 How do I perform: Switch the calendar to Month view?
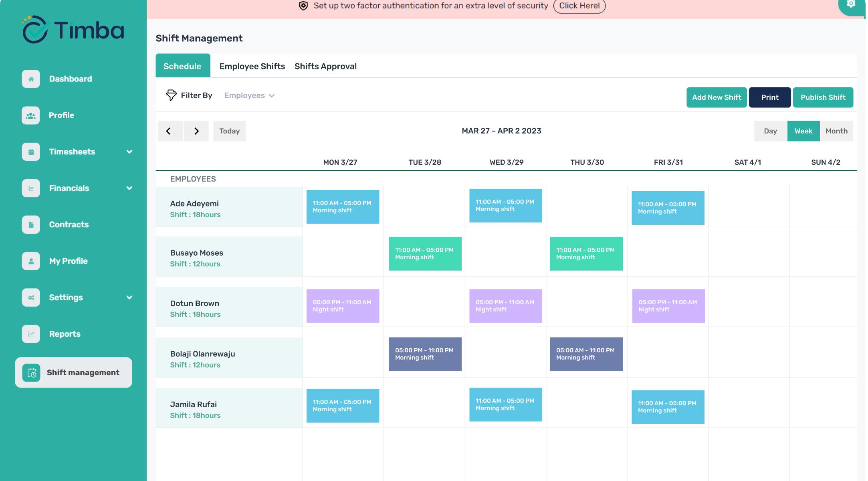(836, 131)
